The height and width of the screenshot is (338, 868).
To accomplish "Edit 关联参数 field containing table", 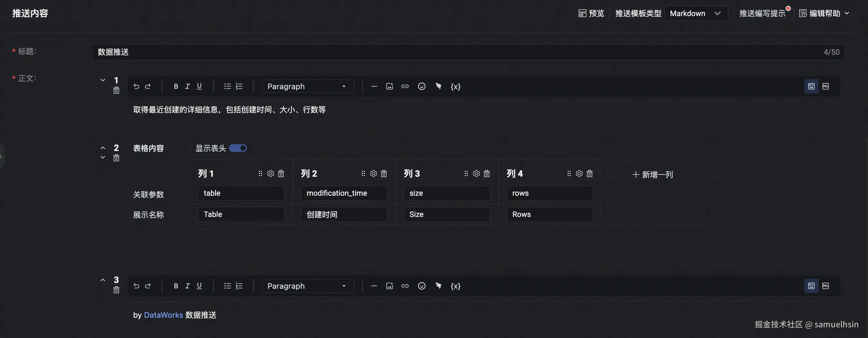I will 241,193.
